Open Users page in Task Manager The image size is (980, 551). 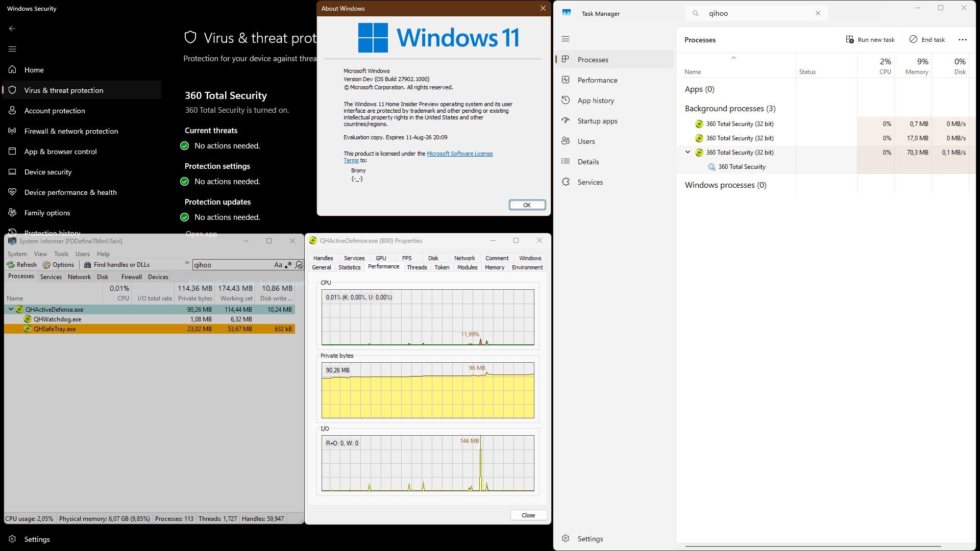pyautogui.click(x=615, y=141)
